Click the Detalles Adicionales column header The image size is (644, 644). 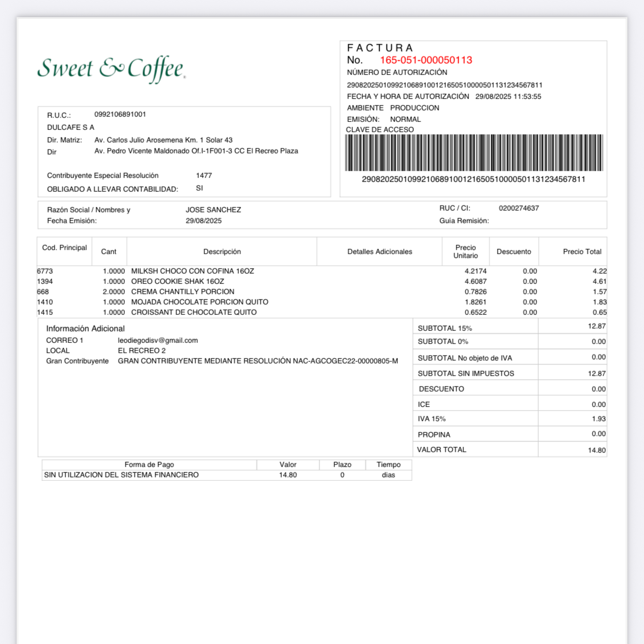pos(380,251)
